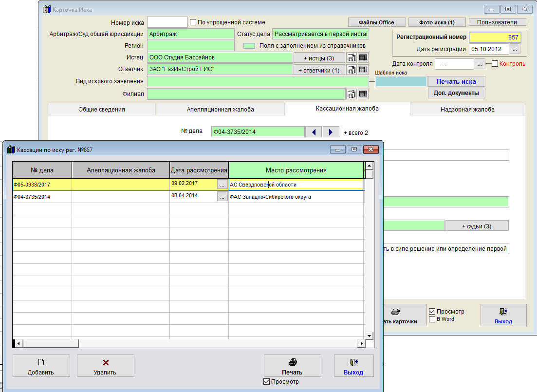Viewport: 537px width, 392px height.
Task: Open Файлы Office button
Action: point(376,22)
